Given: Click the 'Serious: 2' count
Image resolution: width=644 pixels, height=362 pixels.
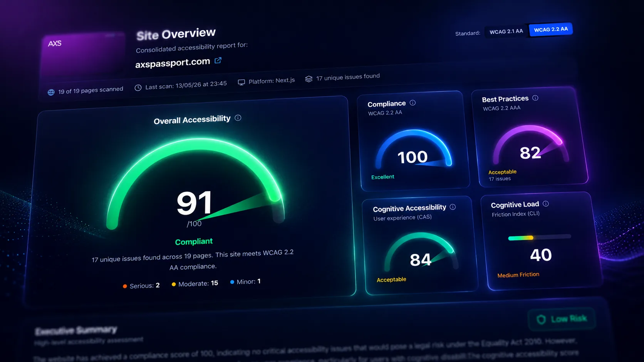Looking at the screenshot, I should tap(144, 285).
